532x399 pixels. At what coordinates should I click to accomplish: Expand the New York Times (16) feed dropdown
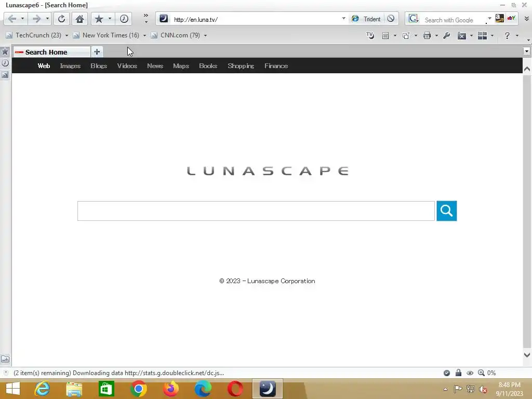144,35
